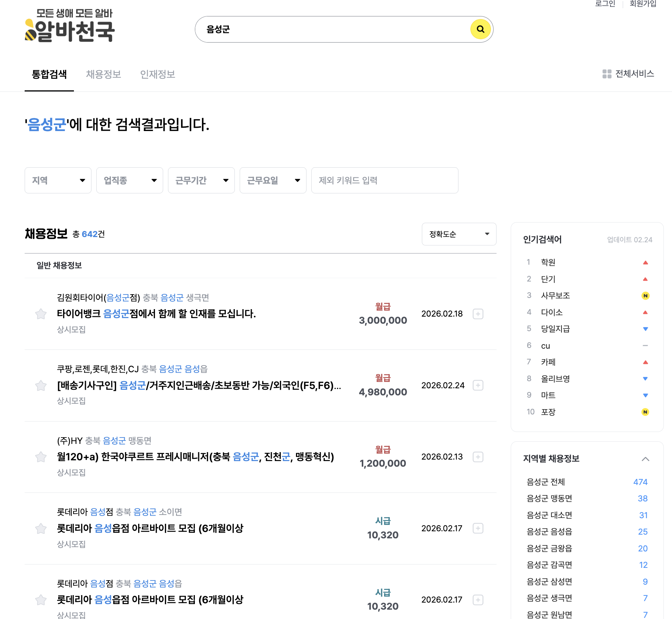Bookmark the 배송기사구인 job with star

coord(41,385)
